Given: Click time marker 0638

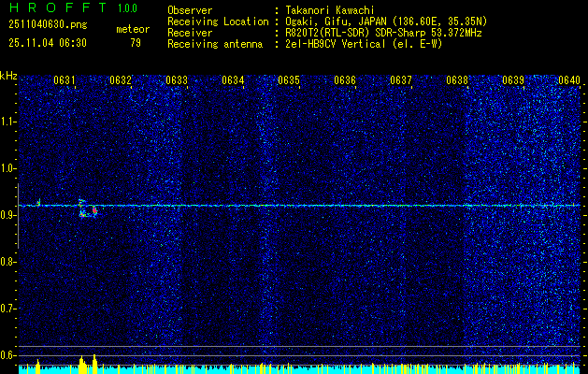Looking at the screenshot, I should [457, 80].
